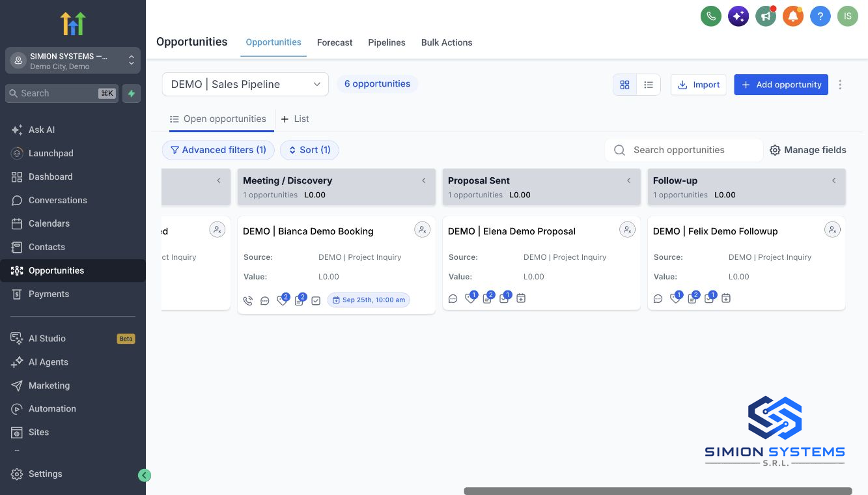
Task: Click assign owner icon on Bianca Demo Booking card
Action: click(x=423, y=229)
